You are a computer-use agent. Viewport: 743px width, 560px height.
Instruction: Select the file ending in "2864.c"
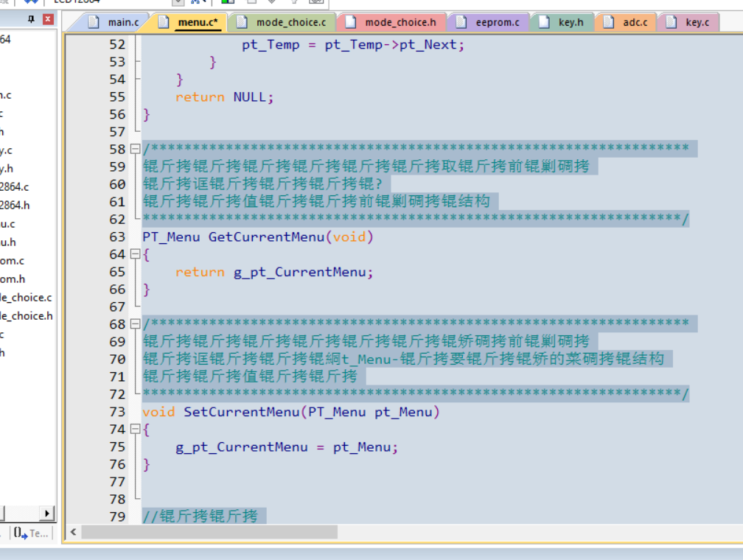14,187
